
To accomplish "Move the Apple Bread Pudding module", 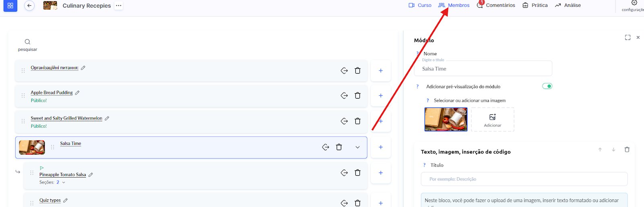I will [x=344, y=95].
